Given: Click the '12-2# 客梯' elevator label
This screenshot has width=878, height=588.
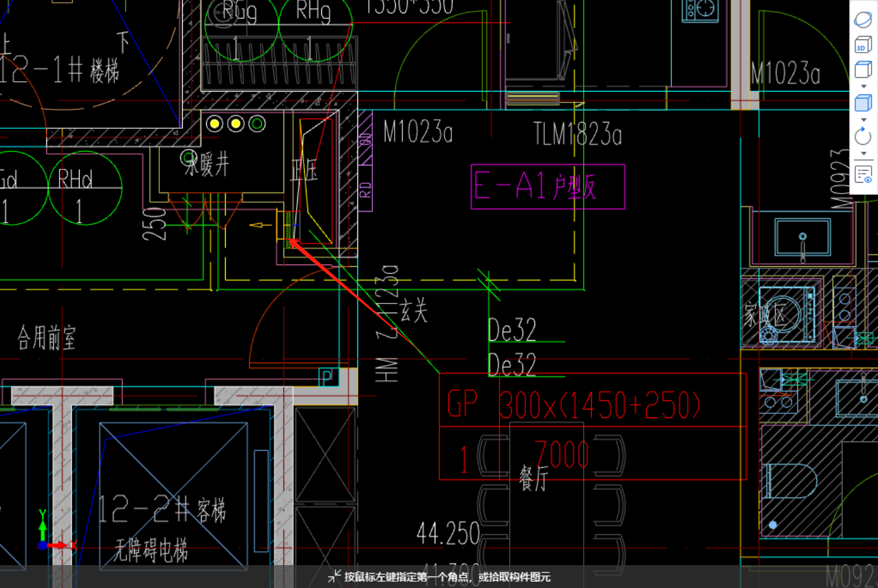Looking at the screenshot, I should click(162, 509).
